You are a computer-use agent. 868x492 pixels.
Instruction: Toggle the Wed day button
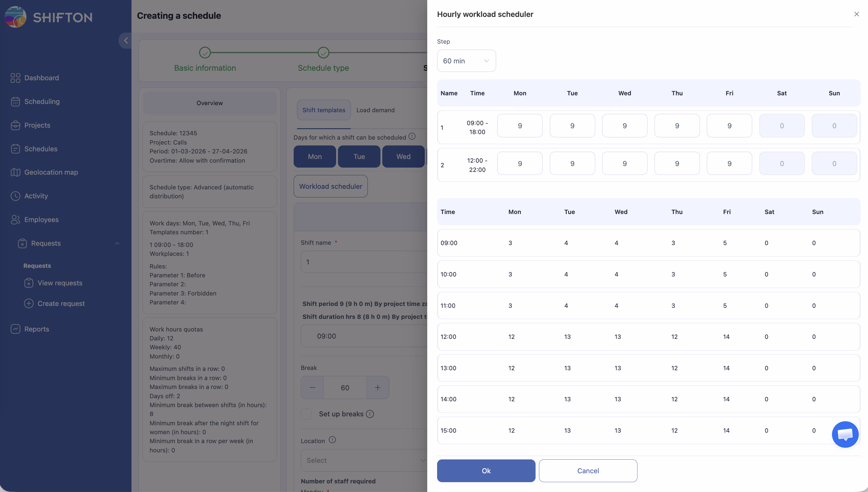pyautogui.click(x=403, y=157)
